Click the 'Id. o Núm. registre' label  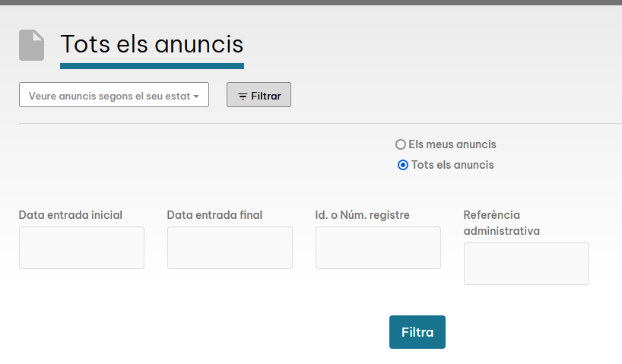363,215
